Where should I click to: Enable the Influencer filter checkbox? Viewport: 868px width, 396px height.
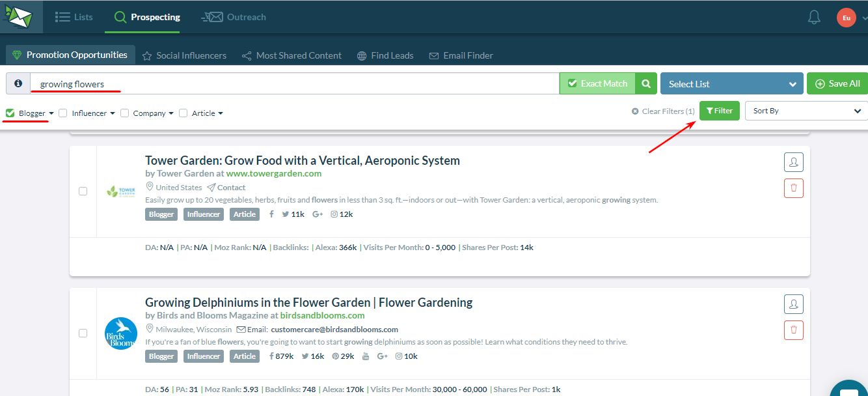63,113
